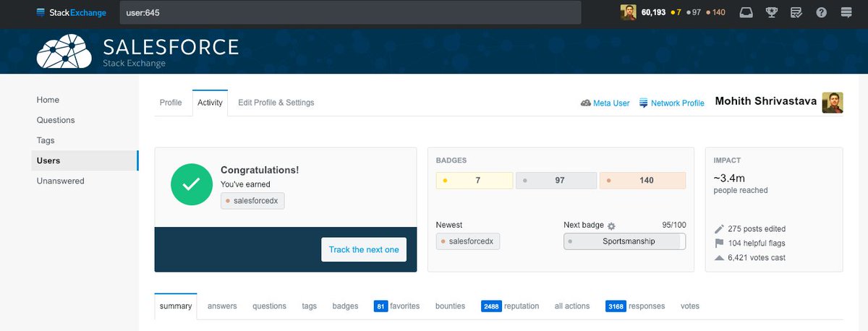Open the all actions sub-tab
The width and height of the screenshot is (868, 331).
[572, 306]
